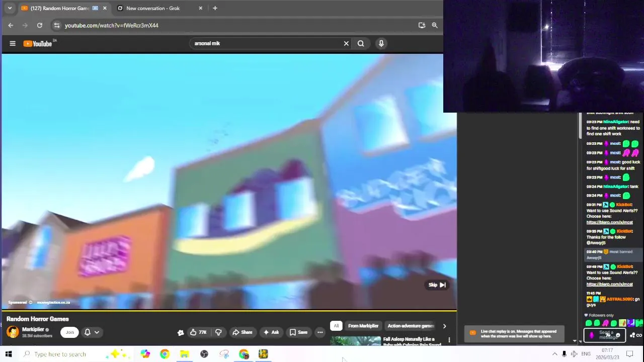Screen dimensions: 644x362
Task: Open the YouTube hamburger guide menu
Action: (x=13, y=44)
